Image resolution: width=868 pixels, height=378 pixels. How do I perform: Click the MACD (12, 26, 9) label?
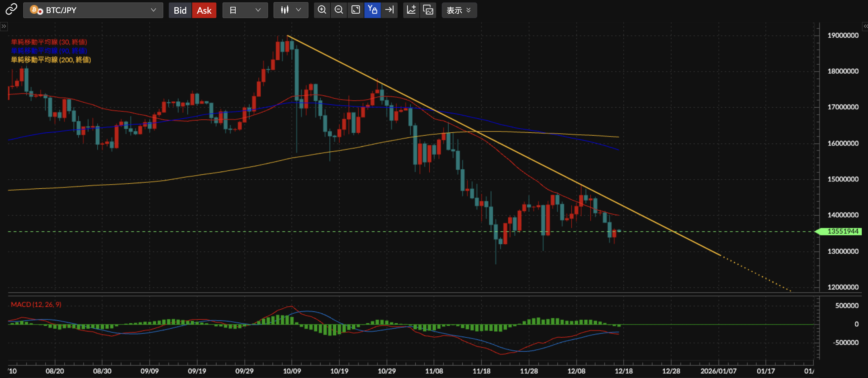pos(36,305)
